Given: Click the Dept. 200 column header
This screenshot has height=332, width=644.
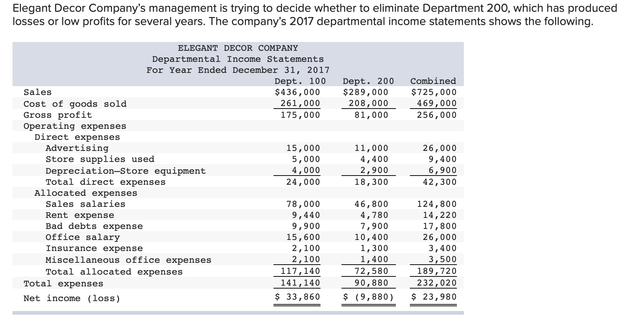Looking at the screenshot, I should [x=368, y=81].
